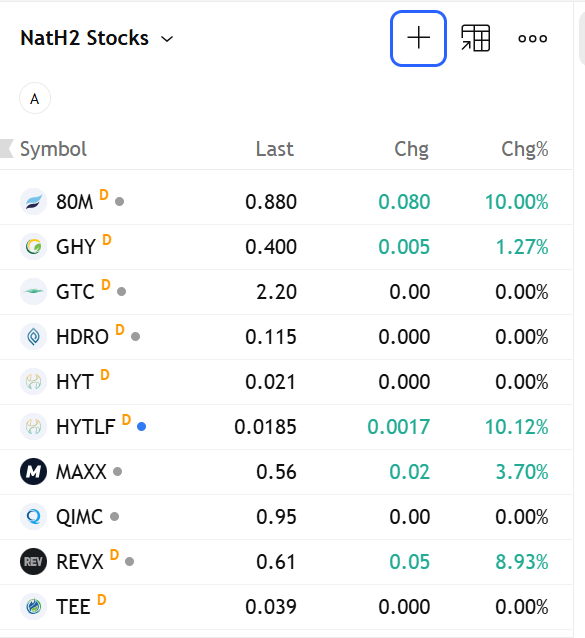Click the delayed data D badge on REVX
585x638 pixels.
coord(115,555)
